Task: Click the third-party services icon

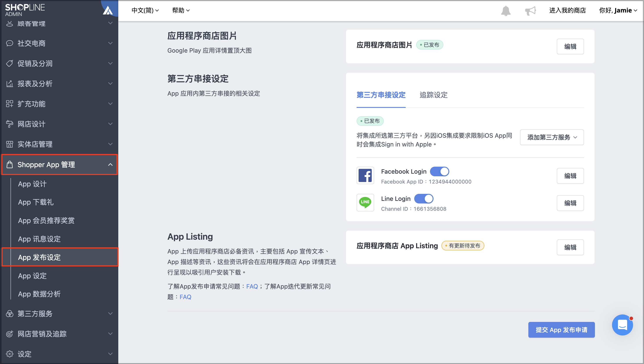Action: pyautogui.click(x=9, y=314)
